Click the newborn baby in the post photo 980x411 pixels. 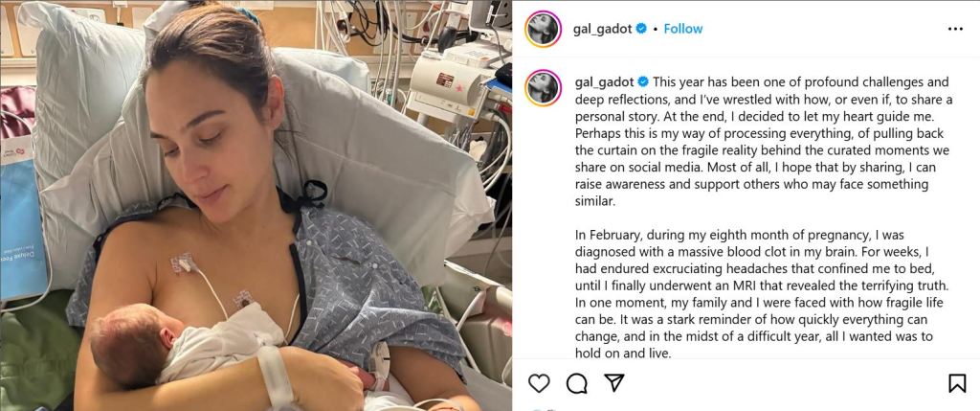(x=188, y=344)
